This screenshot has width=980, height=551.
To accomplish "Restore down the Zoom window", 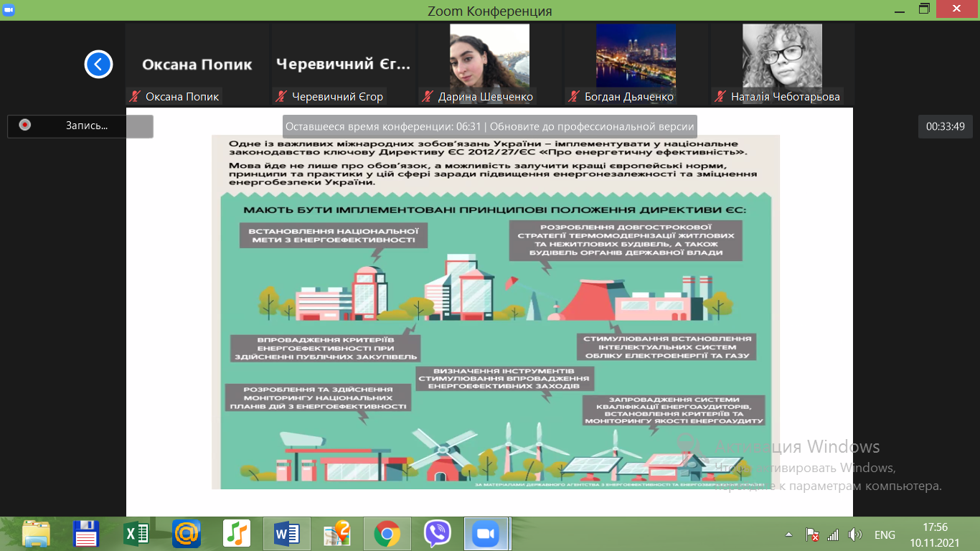I will [923, 9].
